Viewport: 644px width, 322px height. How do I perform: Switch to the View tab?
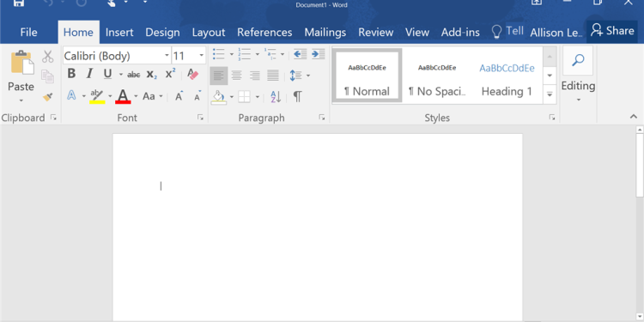click(x=417, y=33)
